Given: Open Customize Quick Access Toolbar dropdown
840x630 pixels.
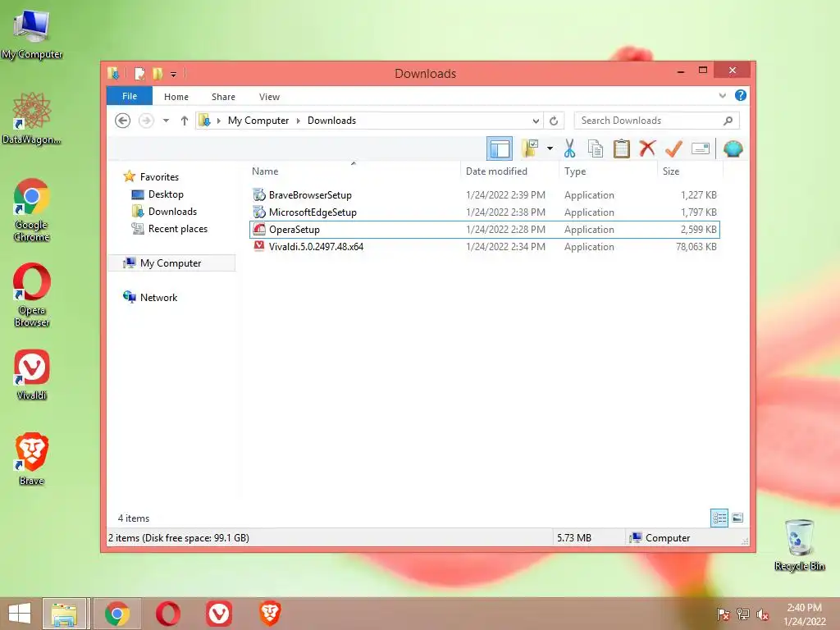Looking at the screenshot, I should (174, 75).
